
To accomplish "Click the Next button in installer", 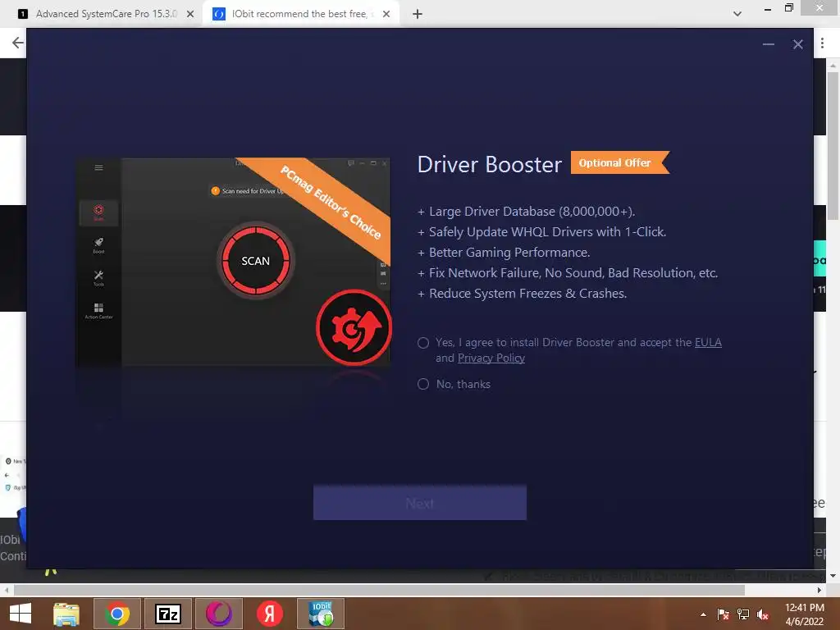I will tap(419, 503).
